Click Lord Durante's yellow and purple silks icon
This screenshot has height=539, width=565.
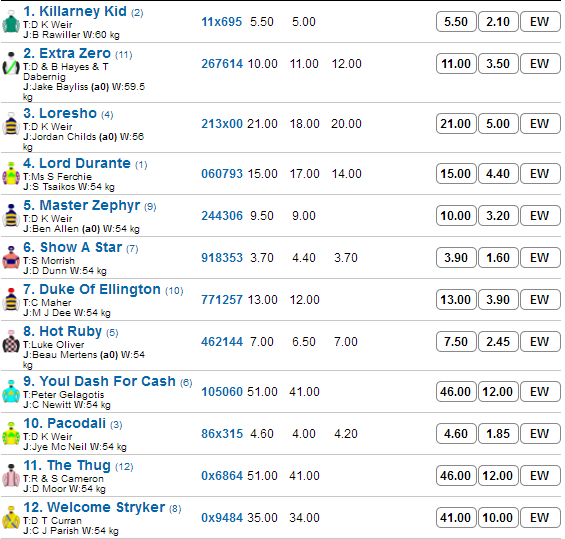pos(11,174)
